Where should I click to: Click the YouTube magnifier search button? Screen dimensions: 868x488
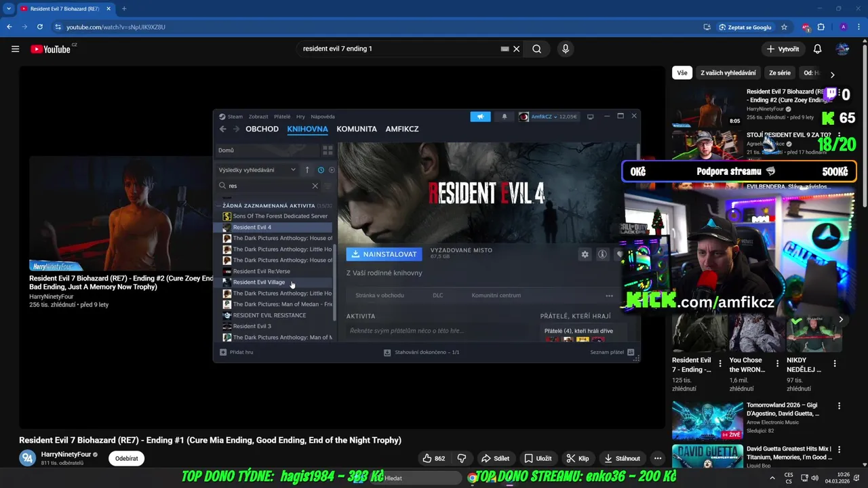(x=536, y=49)
